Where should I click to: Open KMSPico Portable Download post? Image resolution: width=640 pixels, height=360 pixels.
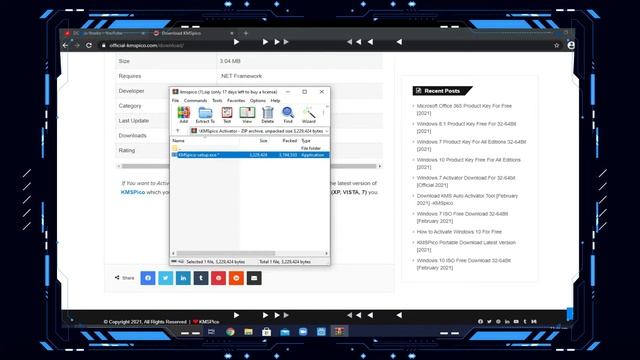click(466, 246)
